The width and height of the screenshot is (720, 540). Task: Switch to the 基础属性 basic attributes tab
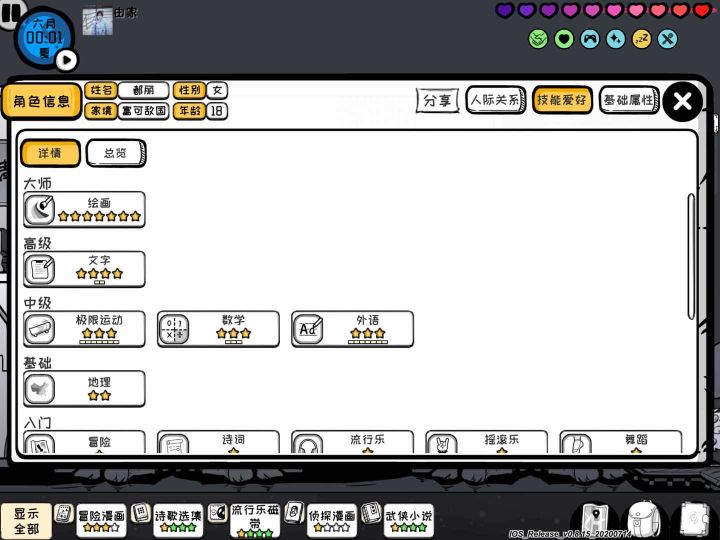tap(629, 100)
